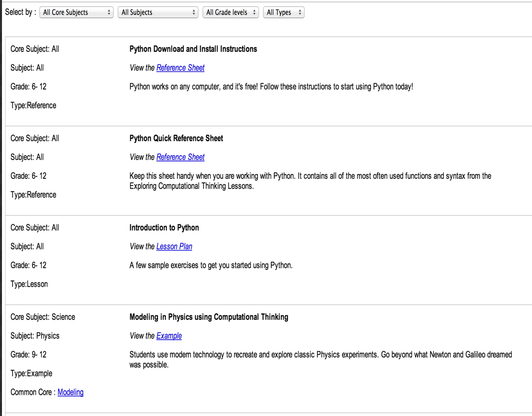Open the All Core Subjects dropdown
The height and width of the screenshot is (416, 532).
click(76, 12)
